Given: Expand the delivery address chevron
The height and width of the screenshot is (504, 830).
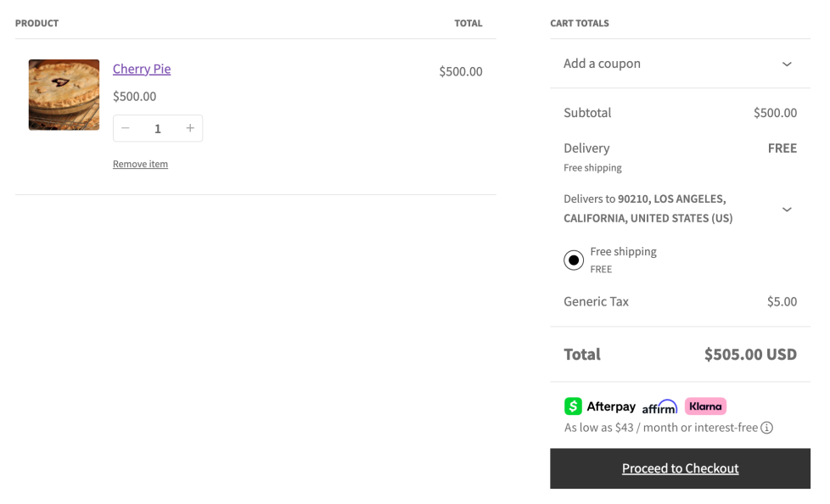Looking at the screenshot, I should (787, 209).
